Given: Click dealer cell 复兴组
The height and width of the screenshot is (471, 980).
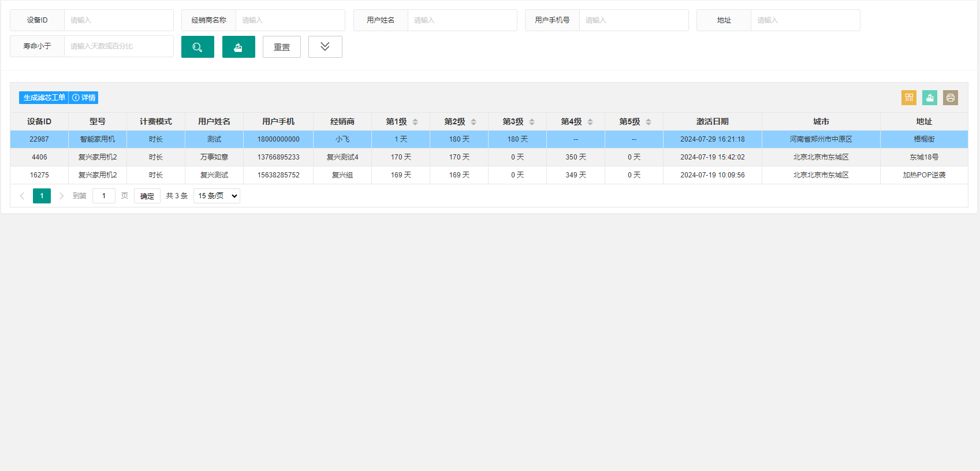Looking at the screenshot, I should tap(342, 175).
